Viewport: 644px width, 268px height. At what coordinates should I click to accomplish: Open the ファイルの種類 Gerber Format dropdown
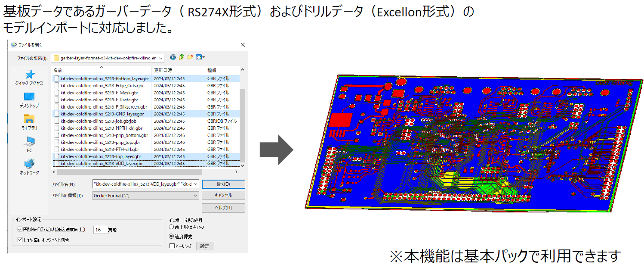click(196, 195)
